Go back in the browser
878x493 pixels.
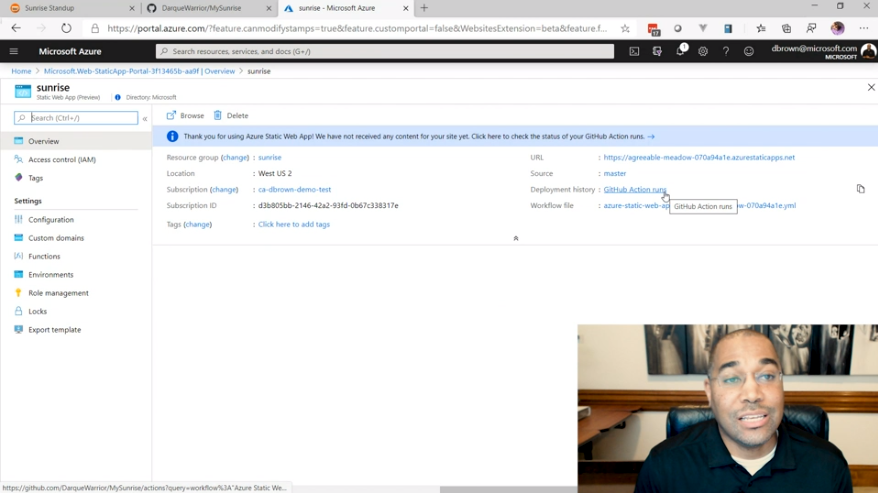point(16,28)
